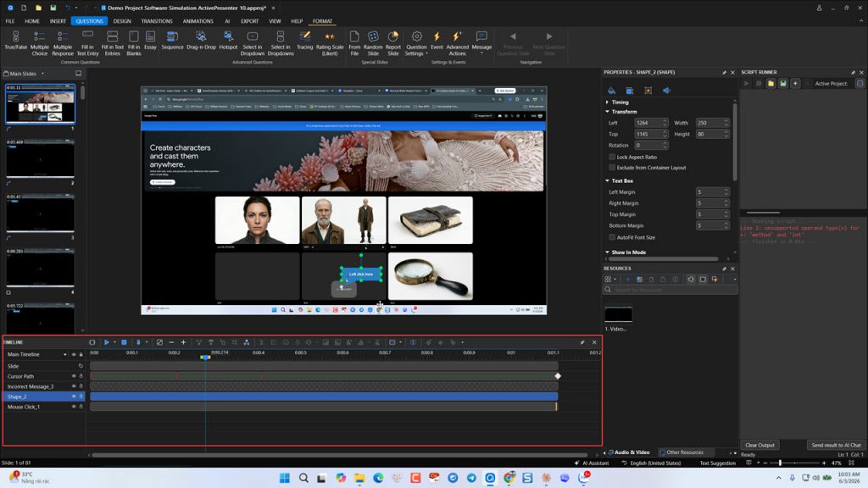Pin the Resources panel

[724, 269]
